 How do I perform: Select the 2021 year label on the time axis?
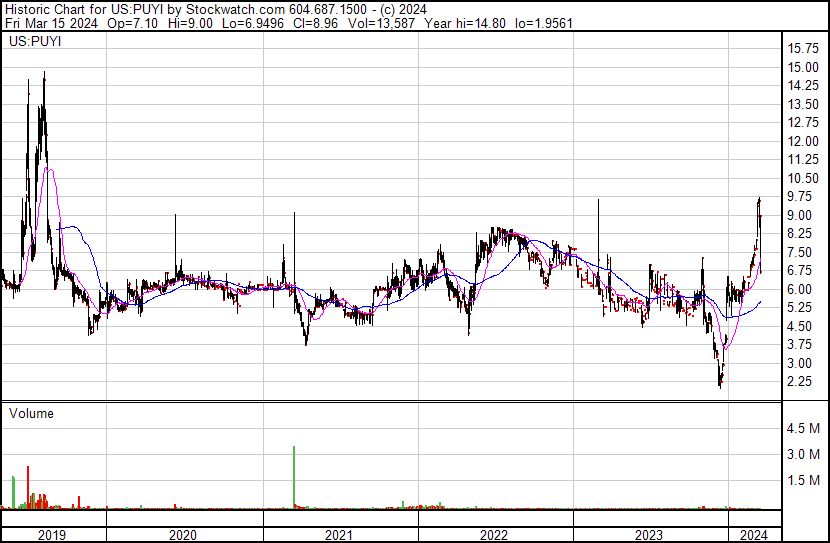click(x=340, y=535)
